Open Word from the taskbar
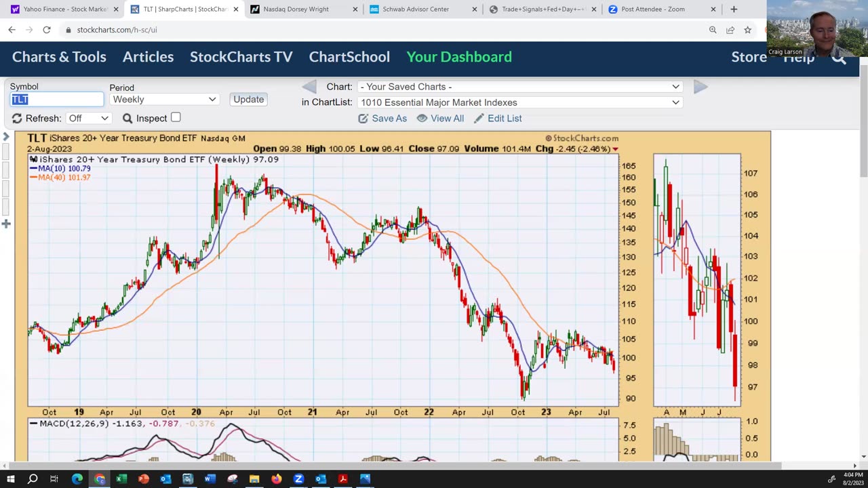868x488 pixels. click(x=210, y=479)
